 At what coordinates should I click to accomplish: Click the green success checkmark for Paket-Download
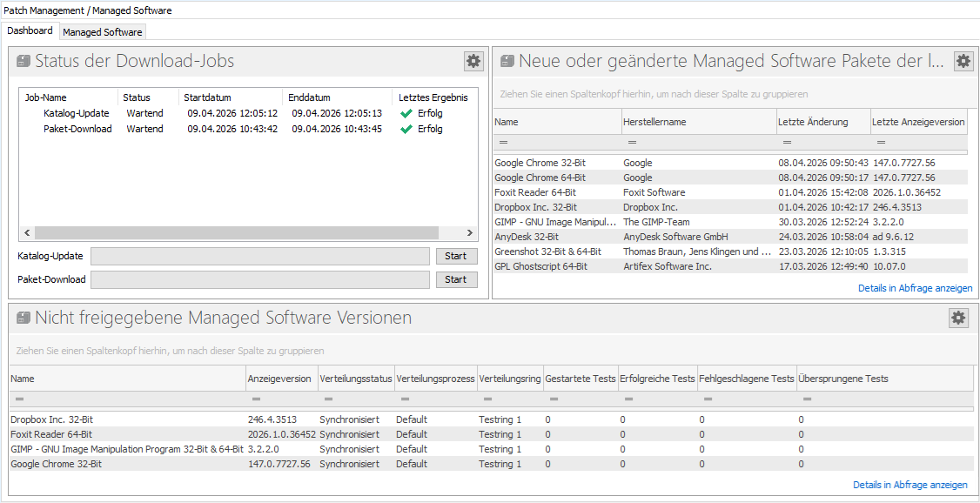pyautogui.click(x=406, y=129)
